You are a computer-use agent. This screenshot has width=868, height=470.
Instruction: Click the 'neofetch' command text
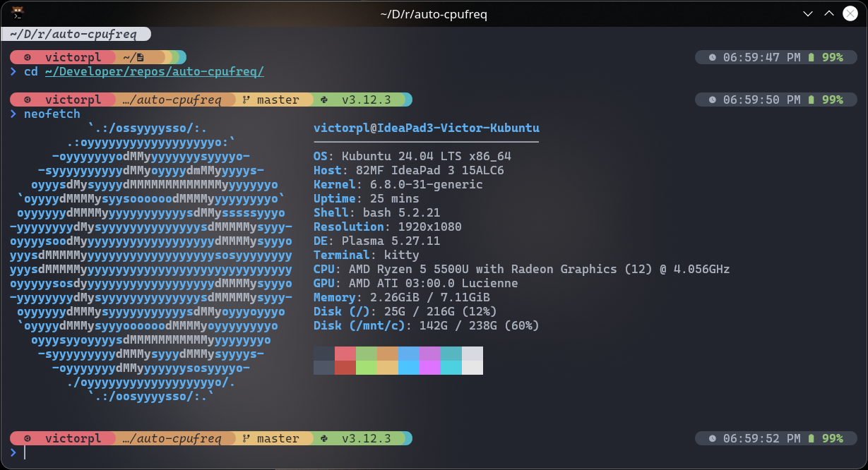coord(52,114)
